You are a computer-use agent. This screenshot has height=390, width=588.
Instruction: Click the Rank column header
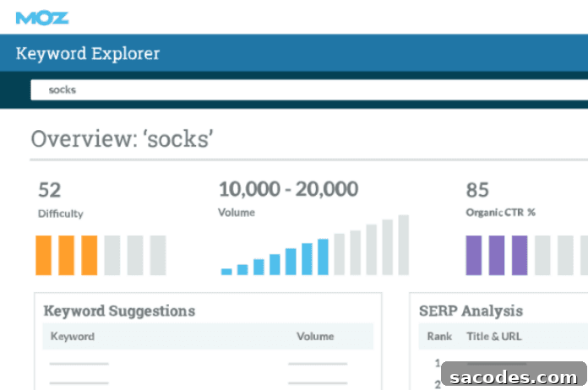pyautogui.click(x=439, y=337)
